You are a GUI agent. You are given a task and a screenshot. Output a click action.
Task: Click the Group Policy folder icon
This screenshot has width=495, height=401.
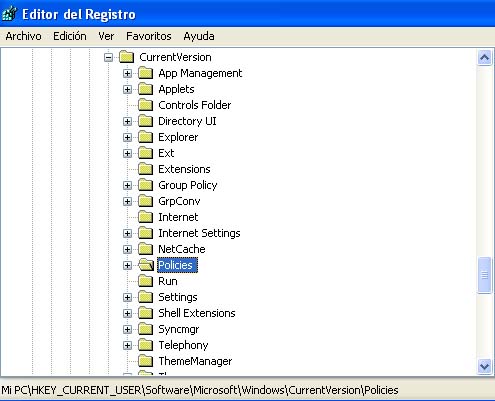coord(146,185)
